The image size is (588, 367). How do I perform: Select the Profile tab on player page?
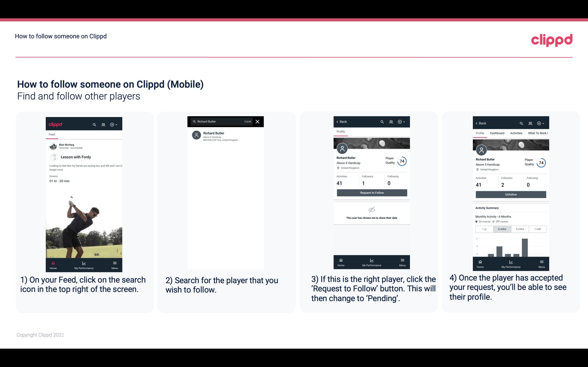(341, 132)
